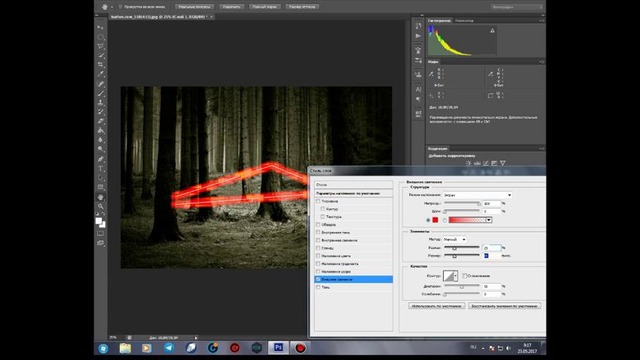Add a Curves adjustment

click(x=485, y=163)
